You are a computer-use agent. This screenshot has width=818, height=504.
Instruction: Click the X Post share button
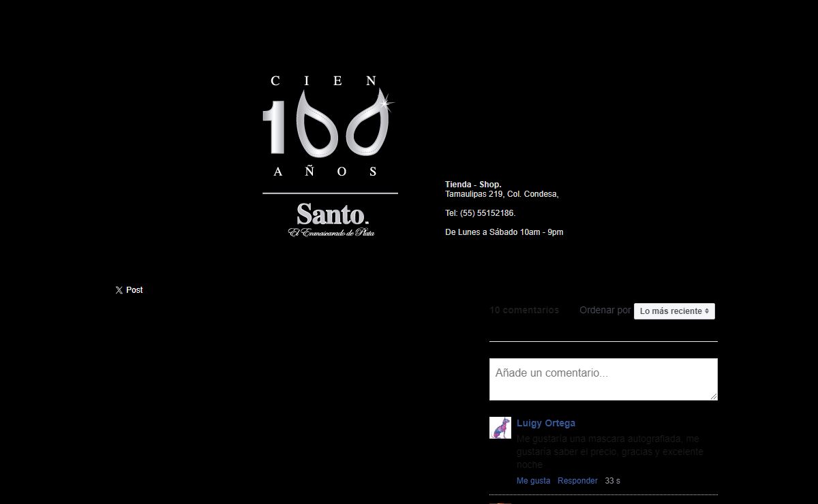pos(129,290)
